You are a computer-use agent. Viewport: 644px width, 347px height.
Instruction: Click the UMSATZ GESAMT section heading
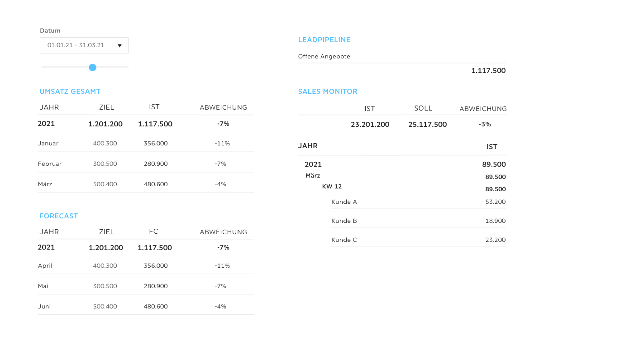coord(70,92)
